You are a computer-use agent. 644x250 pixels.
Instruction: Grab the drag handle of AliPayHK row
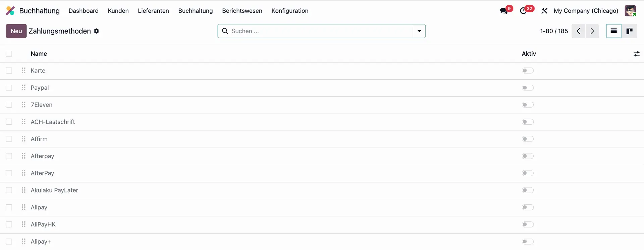(x=23, y=224)
